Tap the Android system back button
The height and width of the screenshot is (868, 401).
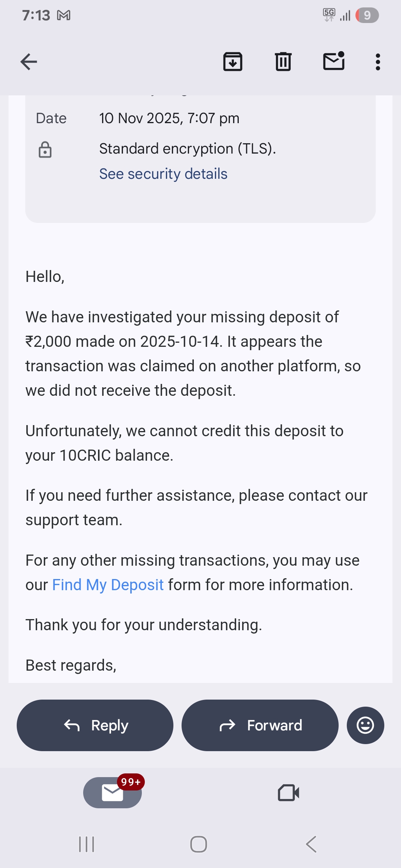pyautogui.click(x=311, y=844)
